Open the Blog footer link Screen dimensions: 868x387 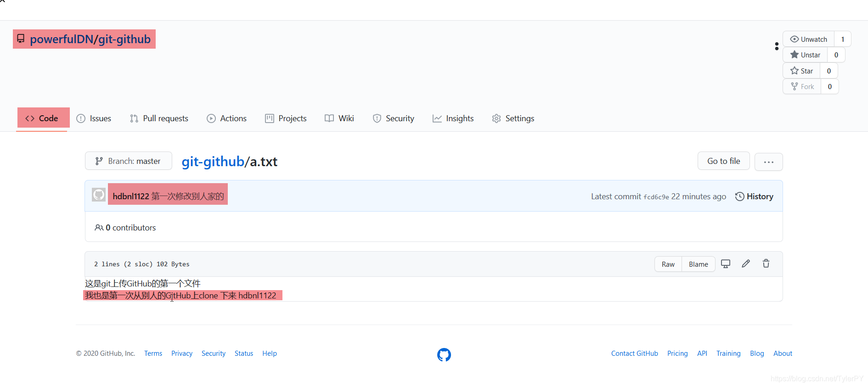[x=757, y=353]
